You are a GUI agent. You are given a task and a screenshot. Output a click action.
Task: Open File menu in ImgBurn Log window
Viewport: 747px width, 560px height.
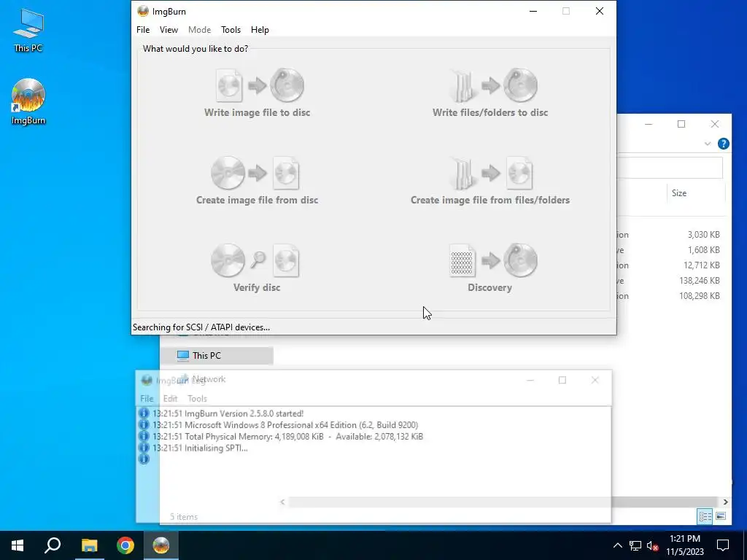tap(147, 399)
